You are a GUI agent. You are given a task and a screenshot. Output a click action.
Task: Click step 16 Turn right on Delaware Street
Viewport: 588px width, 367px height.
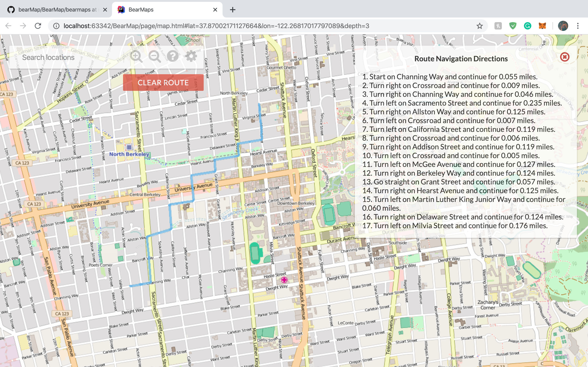tap(463, 217)
